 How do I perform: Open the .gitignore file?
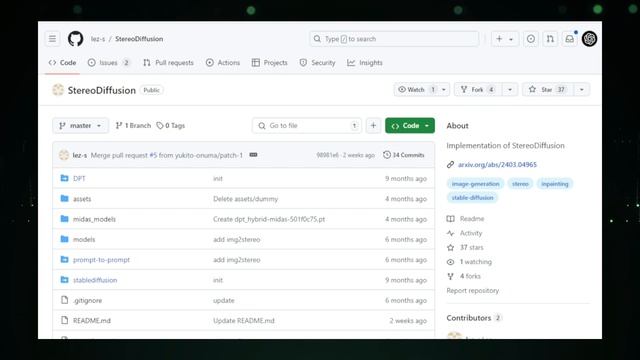[87, 300]
